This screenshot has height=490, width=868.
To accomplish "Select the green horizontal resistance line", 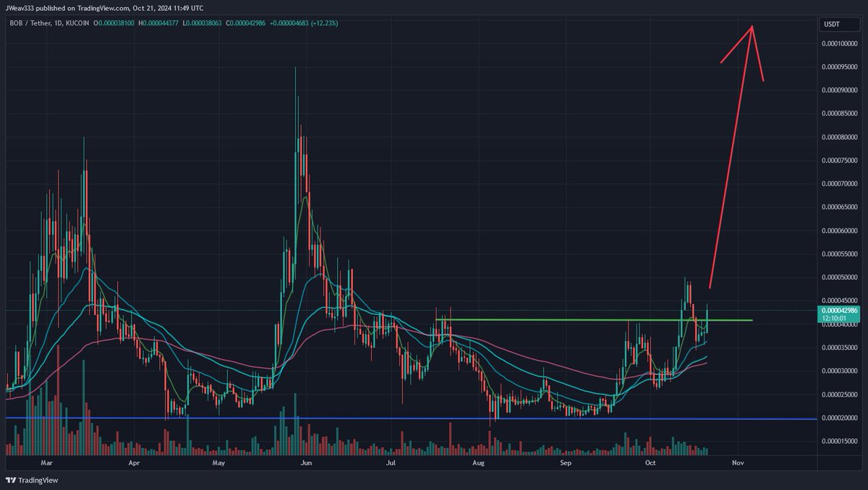I will (x=593, y=319).
